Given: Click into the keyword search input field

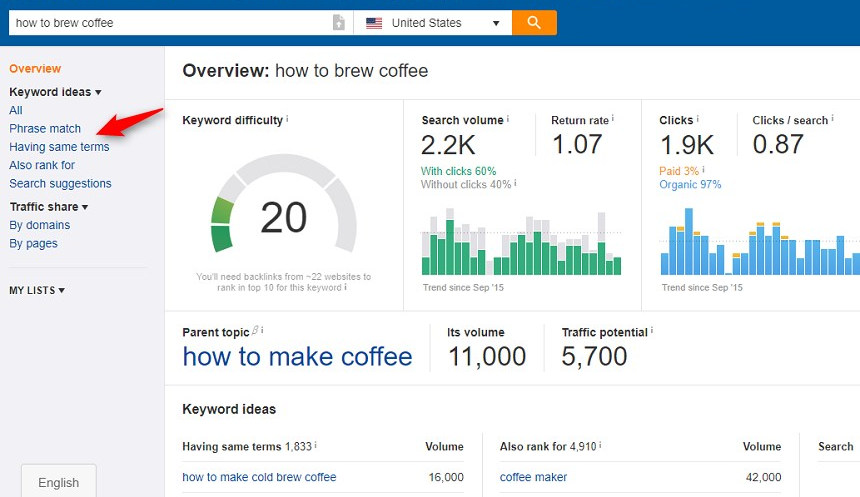Looking at the screenshot, I should click(170, 23).
